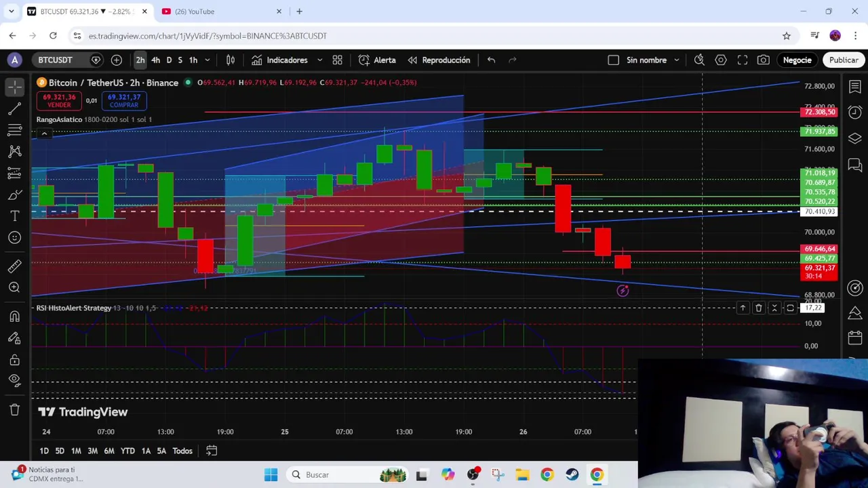The image size is (868, 488).
Task: Click the browser address bar URL
Action: (208, 36)
